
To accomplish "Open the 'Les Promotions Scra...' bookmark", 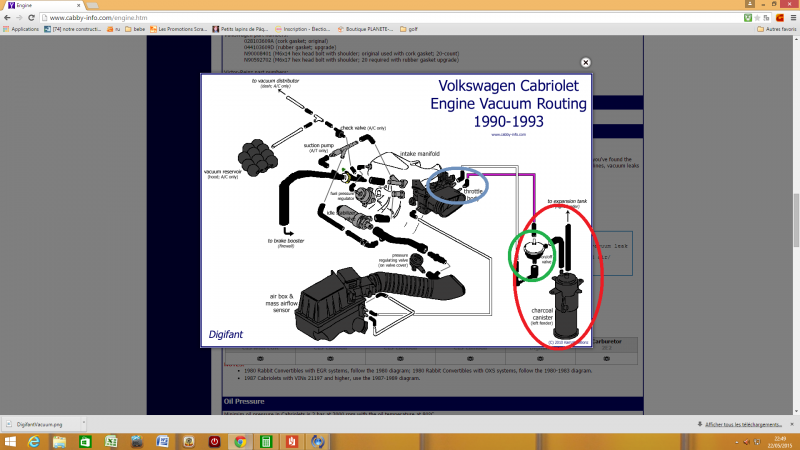I will 179,29.
